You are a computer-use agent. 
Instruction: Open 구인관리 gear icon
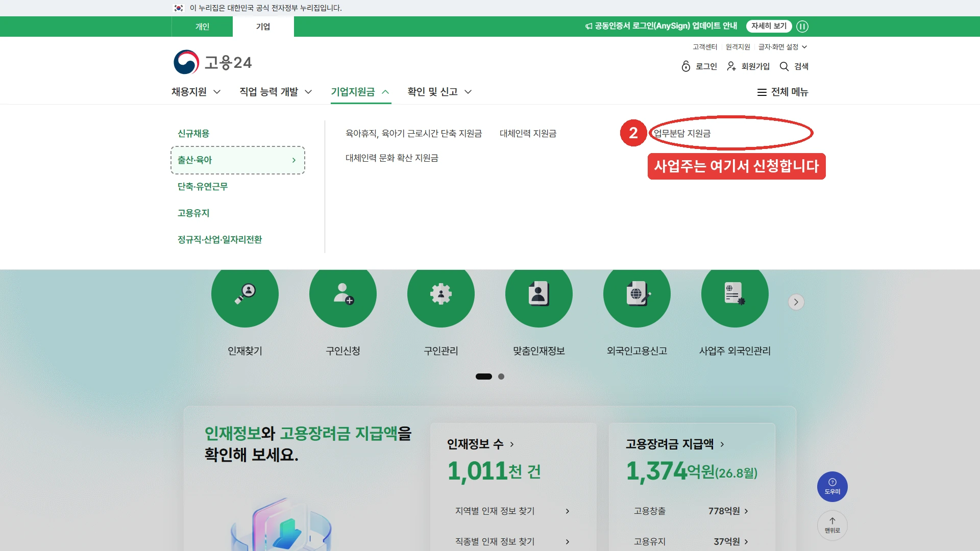pos(441,294)
